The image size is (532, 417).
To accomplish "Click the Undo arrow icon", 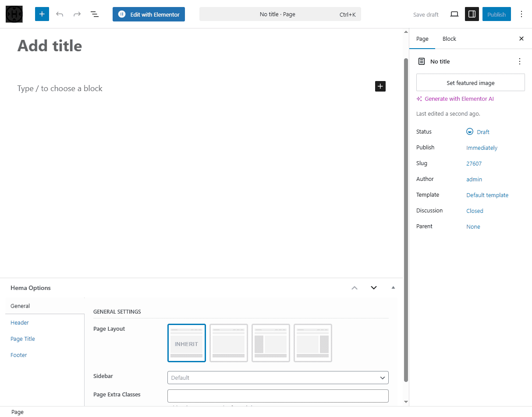I will tap(60, 14).
